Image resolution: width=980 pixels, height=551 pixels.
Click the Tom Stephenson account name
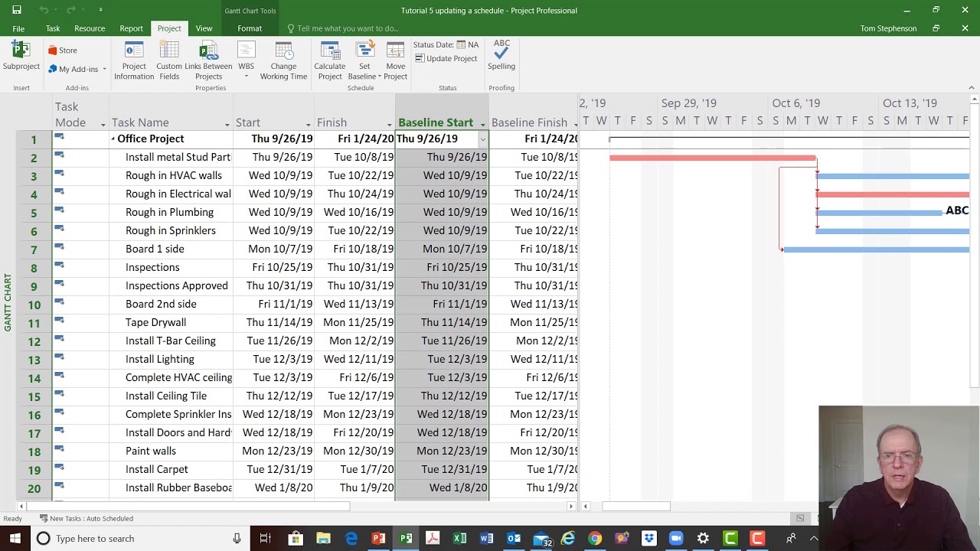(x=888, y=28)
